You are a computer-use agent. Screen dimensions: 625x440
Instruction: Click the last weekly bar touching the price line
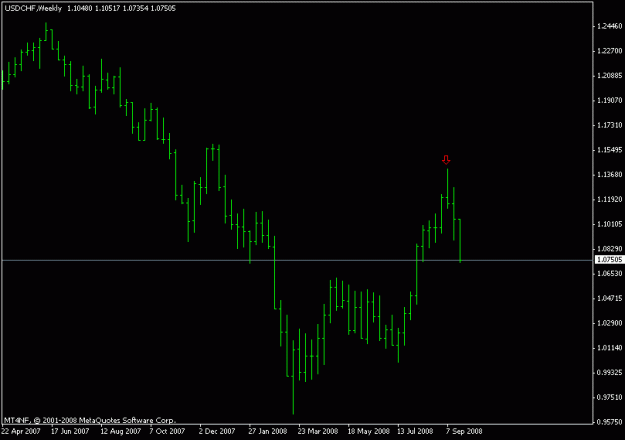click(x=460, y=241)
